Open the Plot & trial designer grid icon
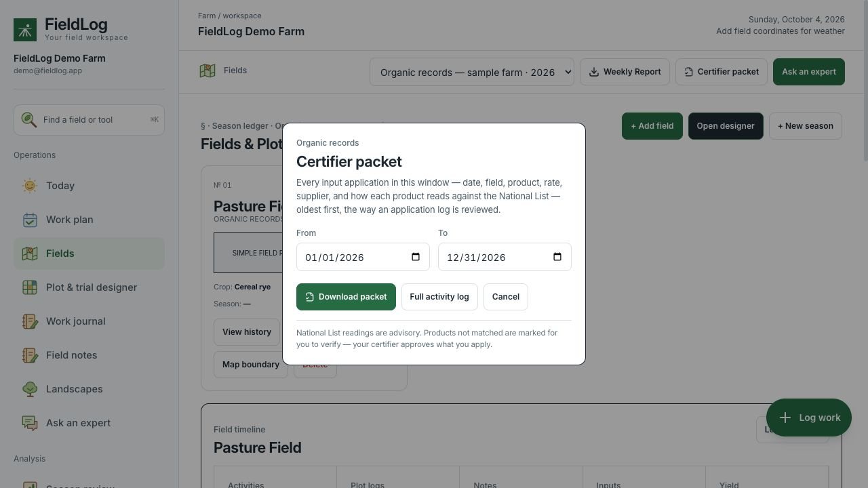 coord(30,287)
